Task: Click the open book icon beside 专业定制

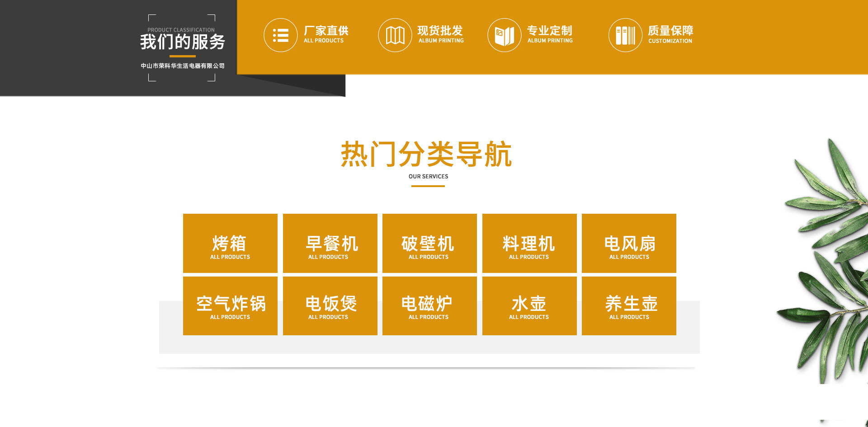Action: 504,35
